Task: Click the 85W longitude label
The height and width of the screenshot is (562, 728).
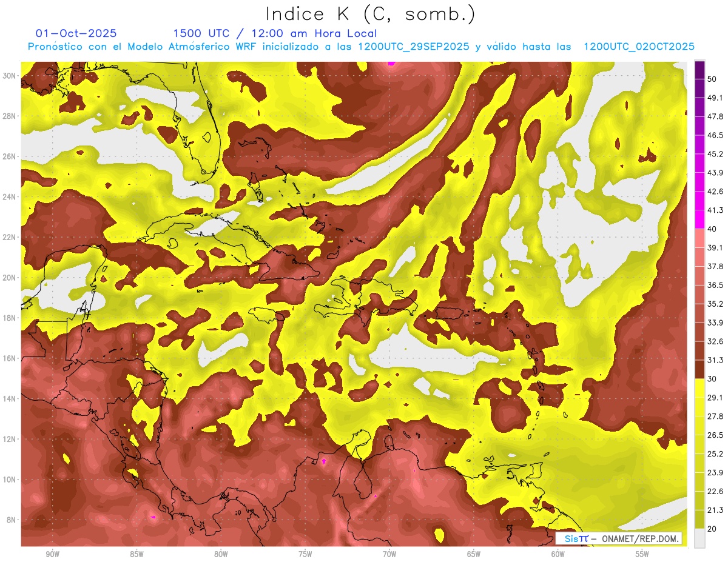Action: pos(136,554)
